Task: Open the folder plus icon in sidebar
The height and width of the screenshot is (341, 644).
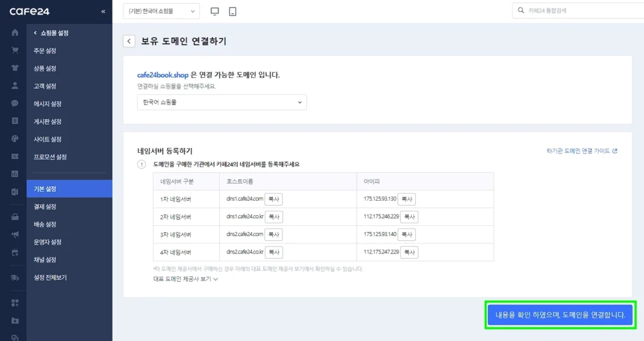Action: [x=15, y=320]
